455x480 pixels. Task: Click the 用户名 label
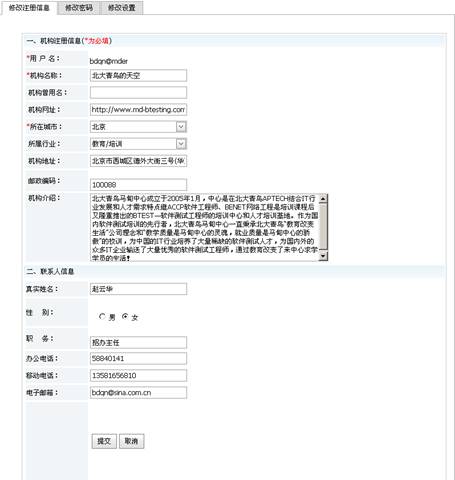tap(43, 58)
